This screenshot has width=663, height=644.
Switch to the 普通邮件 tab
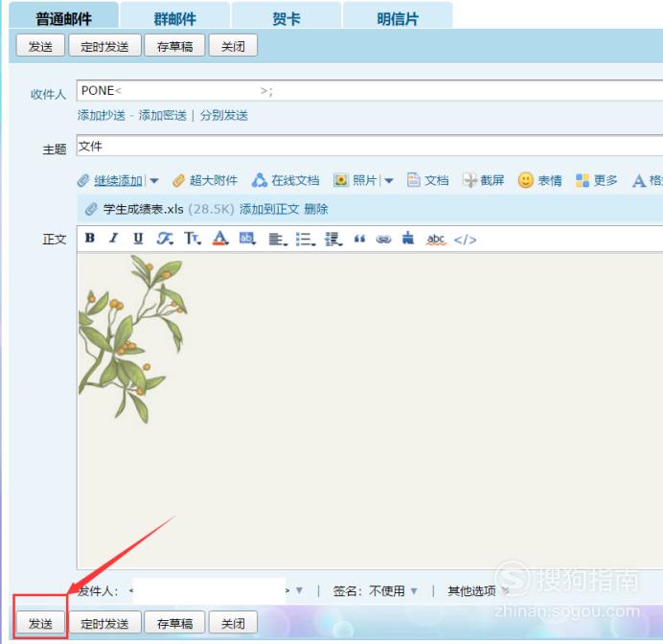pyautogui.click(x=63, y=15)
